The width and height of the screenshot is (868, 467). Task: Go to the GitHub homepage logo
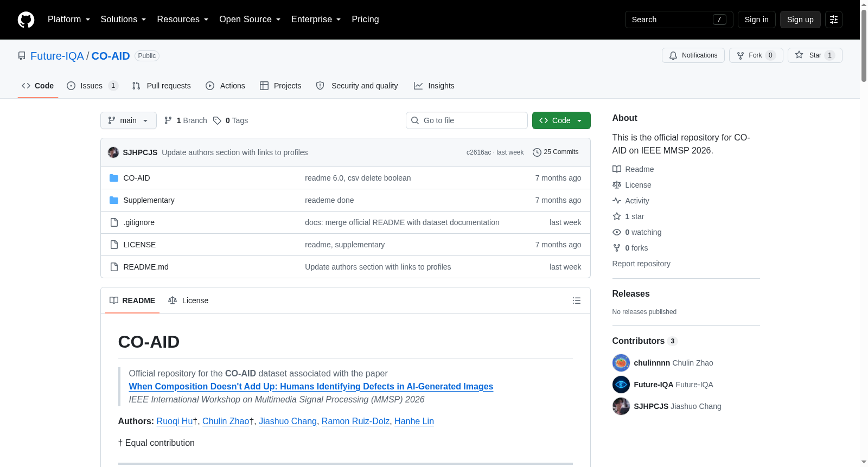coord(26,20)
